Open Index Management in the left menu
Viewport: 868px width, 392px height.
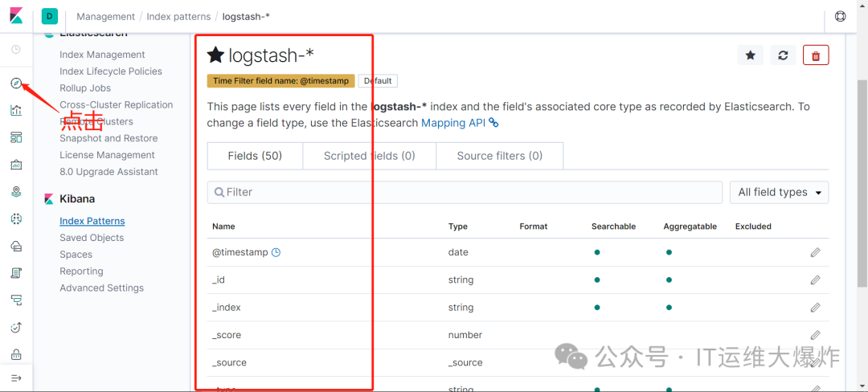[x=102, y=55]
